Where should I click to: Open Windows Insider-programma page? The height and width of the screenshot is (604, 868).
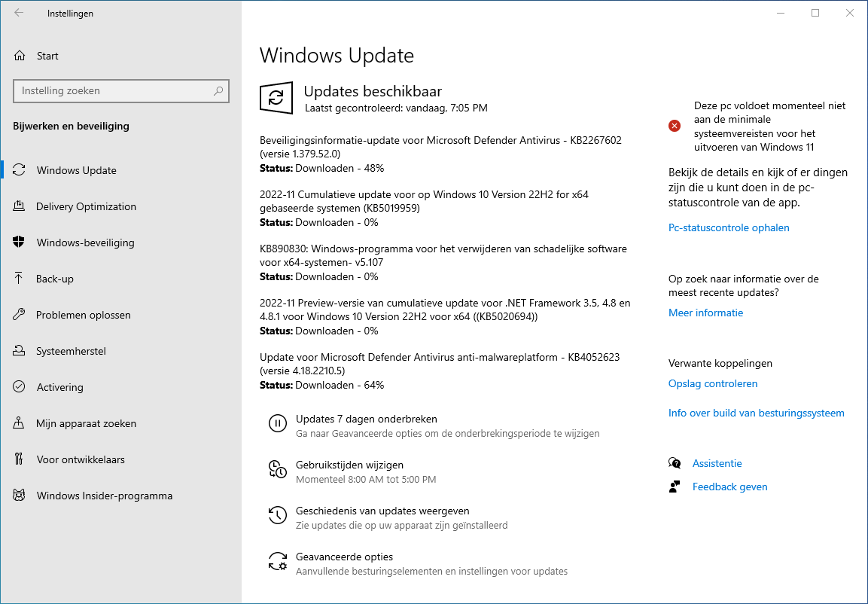(x=104, y=496)
